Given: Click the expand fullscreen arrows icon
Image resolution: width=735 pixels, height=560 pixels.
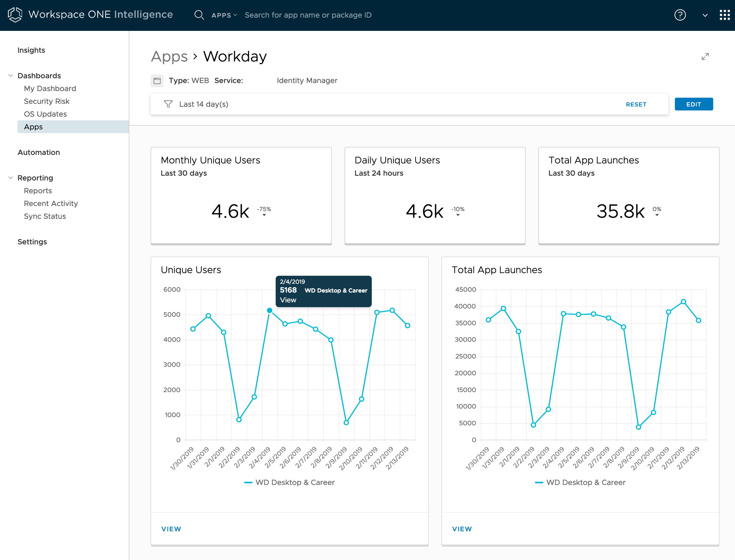Looking at the screenshot, I should click(705, 57).
